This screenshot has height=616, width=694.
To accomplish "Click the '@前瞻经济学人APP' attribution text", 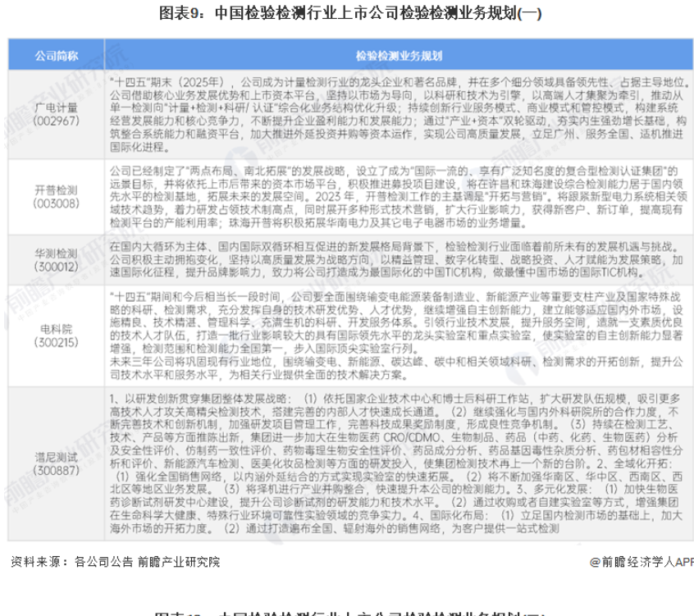I will click(x=641, y=562).
